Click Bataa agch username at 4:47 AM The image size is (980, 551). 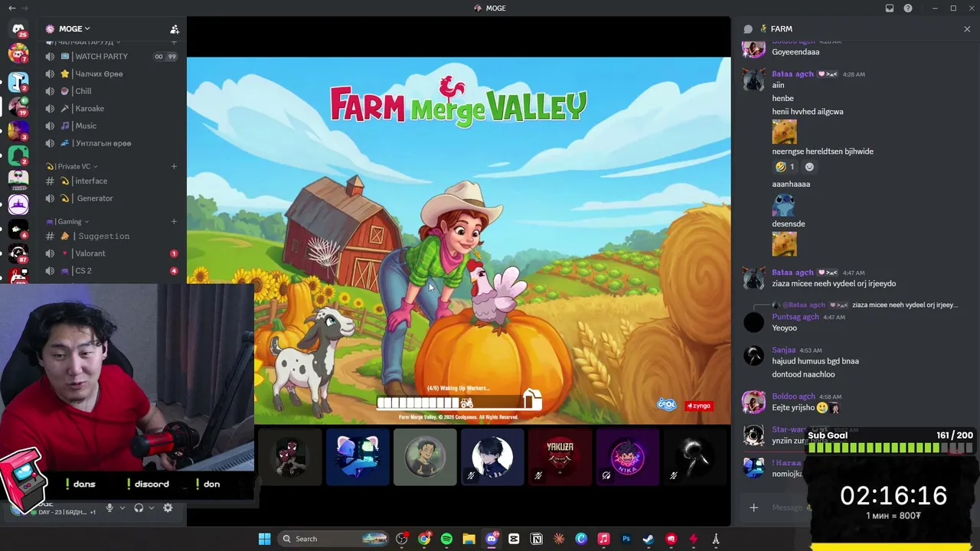792,272
